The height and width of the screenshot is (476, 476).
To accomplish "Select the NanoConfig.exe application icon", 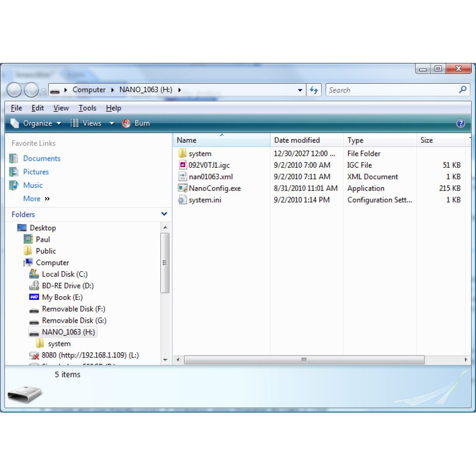I will (182, 188).
